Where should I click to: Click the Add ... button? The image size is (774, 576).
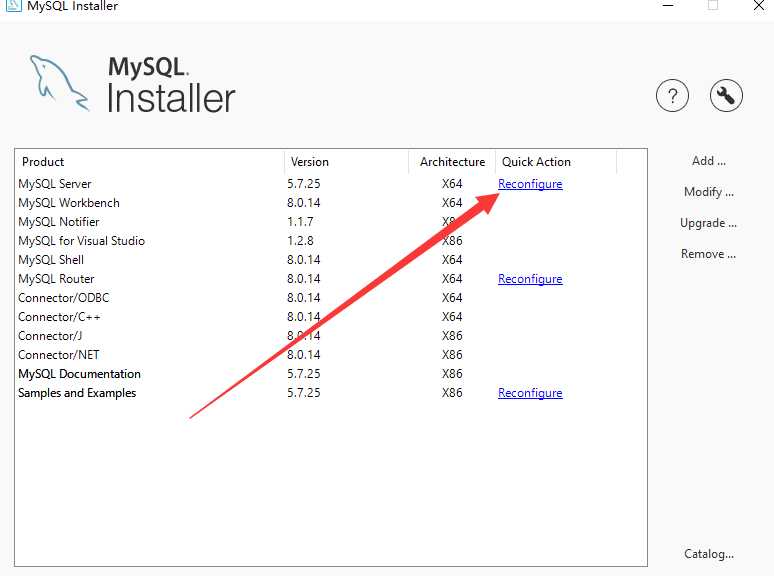[709, 161]
